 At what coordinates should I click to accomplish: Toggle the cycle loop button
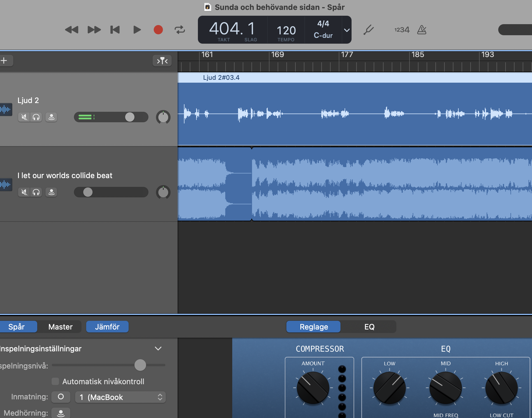click(x=180, y=30)
